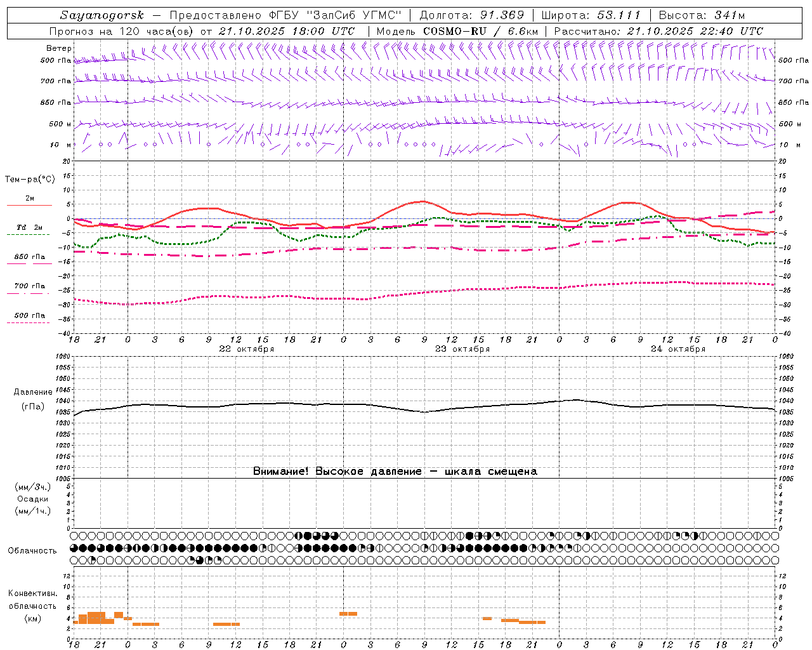The height and width of the screenshot is (650, 812).
Task: Click the "24 октября" date label
Action: coord(678,349)
